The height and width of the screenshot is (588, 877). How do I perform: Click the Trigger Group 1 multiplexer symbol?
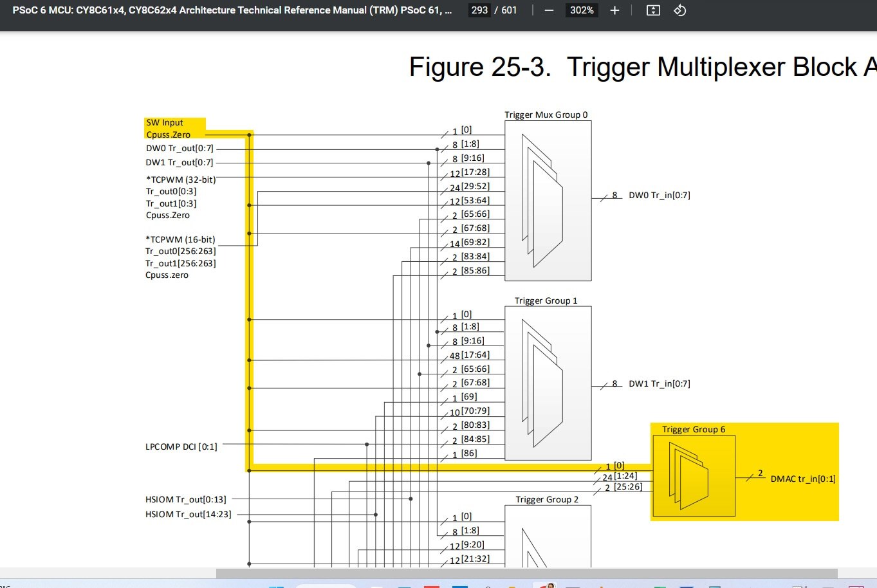tap(542, 383)
